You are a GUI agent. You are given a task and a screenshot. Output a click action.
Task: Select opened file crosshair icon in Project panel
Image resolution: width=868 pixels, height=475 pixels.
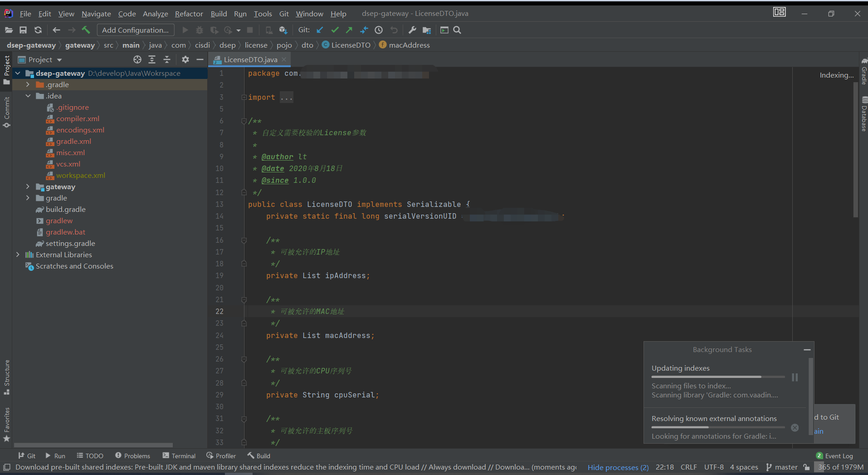coord(137,59)
